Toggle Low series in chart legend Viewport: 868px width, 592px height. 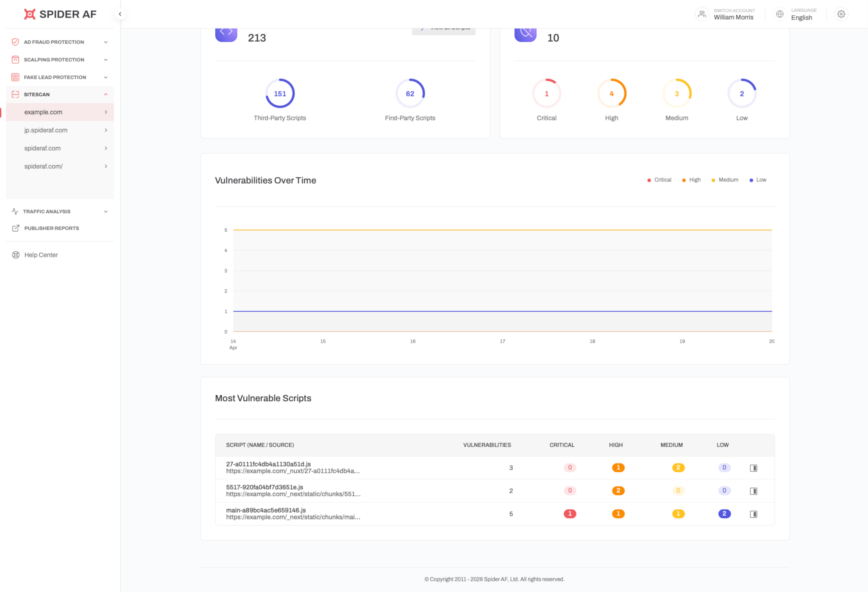(x=758, y=180)
